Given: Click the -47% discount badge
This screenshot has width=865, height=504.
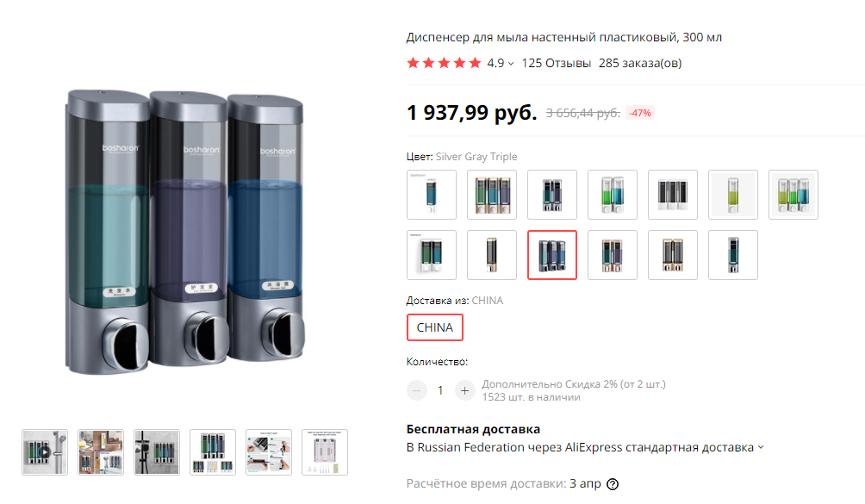Looking at the screenshot, I should coord(640,113).
